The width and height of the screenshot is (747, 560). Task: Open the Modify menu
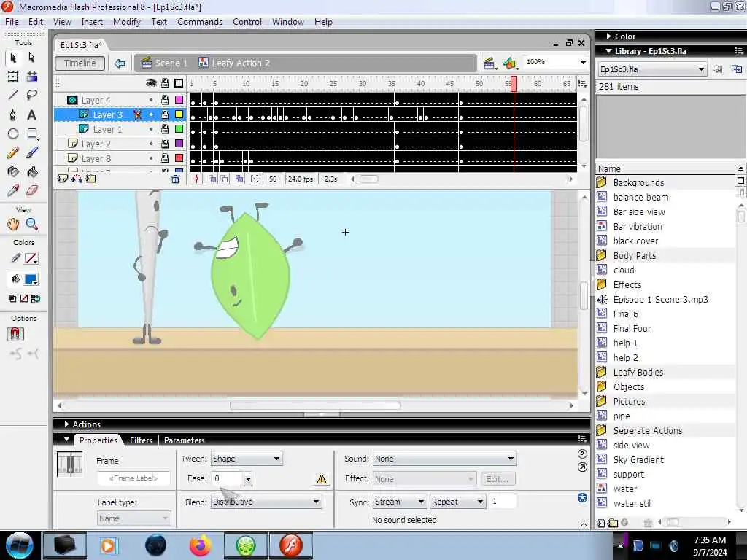tap(127, 22)
